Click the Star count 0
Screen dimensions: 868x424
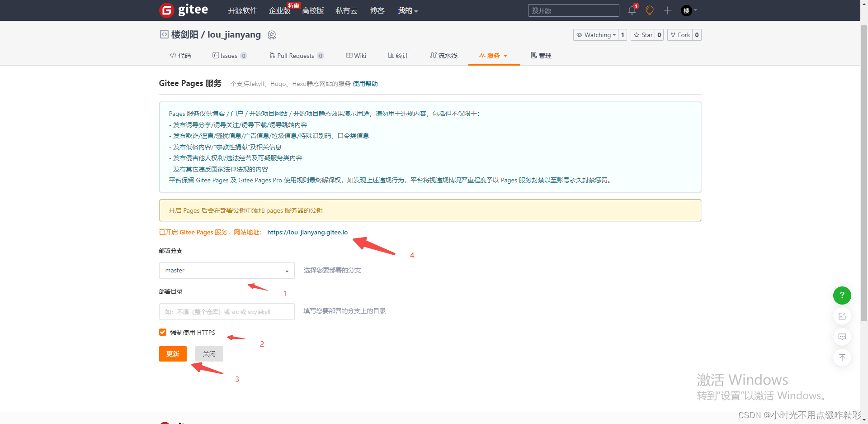659,35
